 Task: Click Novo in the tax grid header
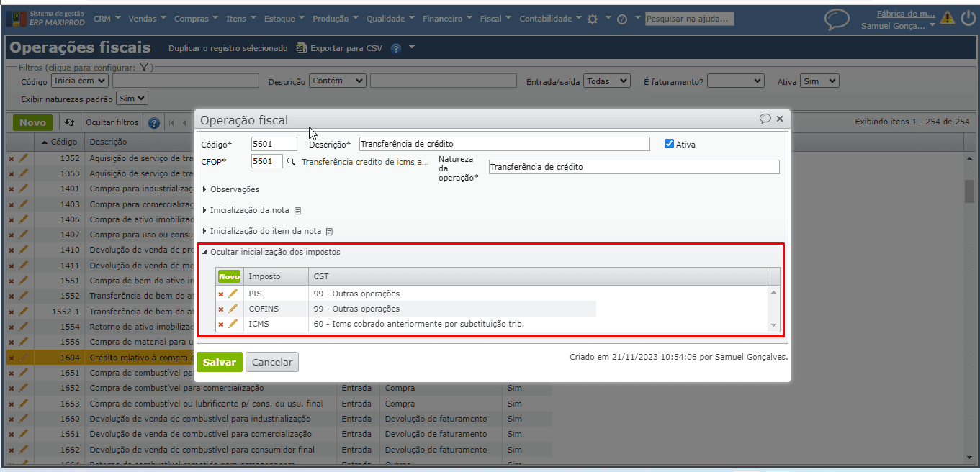tap(229, 276)
